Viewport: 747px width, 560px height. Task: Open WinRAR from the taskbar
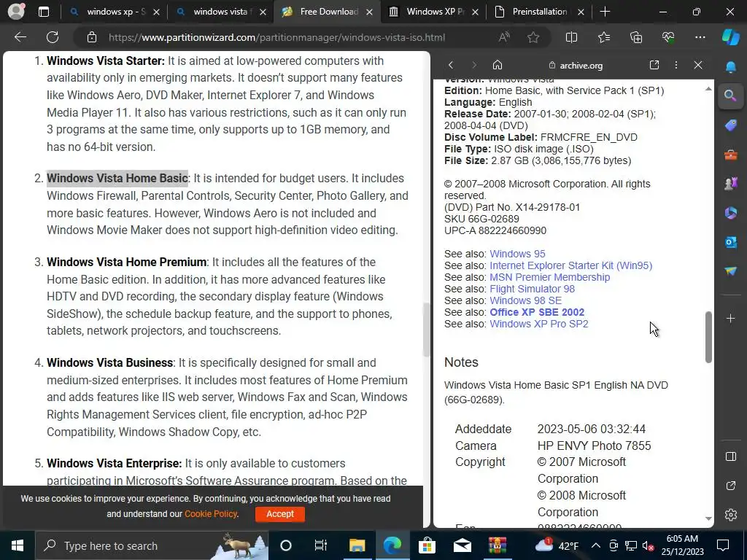498,545
